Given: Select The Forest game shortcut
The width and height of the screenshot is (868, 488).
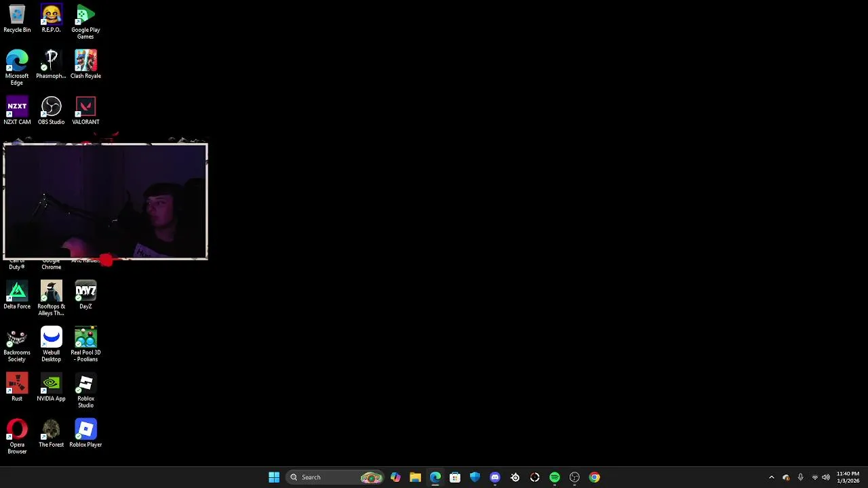Looking at the screenshot, I should [x=51, y=434].
